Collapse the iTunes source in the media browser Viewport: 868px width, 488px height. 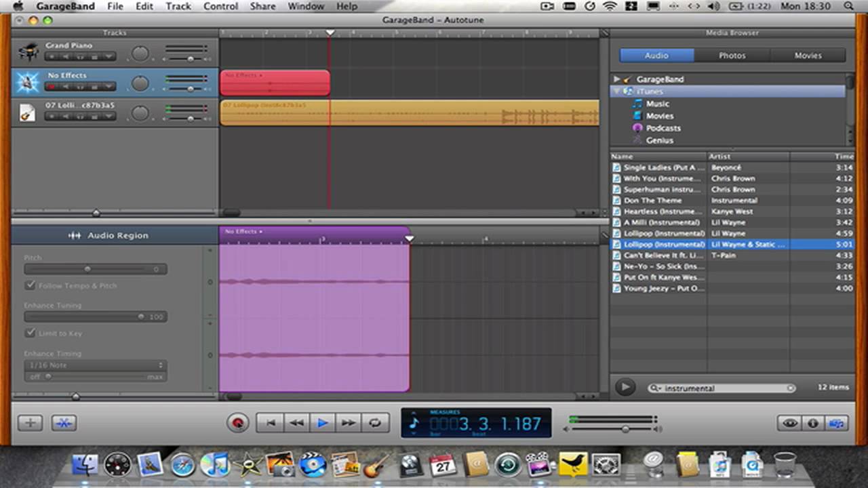[616, 91]
